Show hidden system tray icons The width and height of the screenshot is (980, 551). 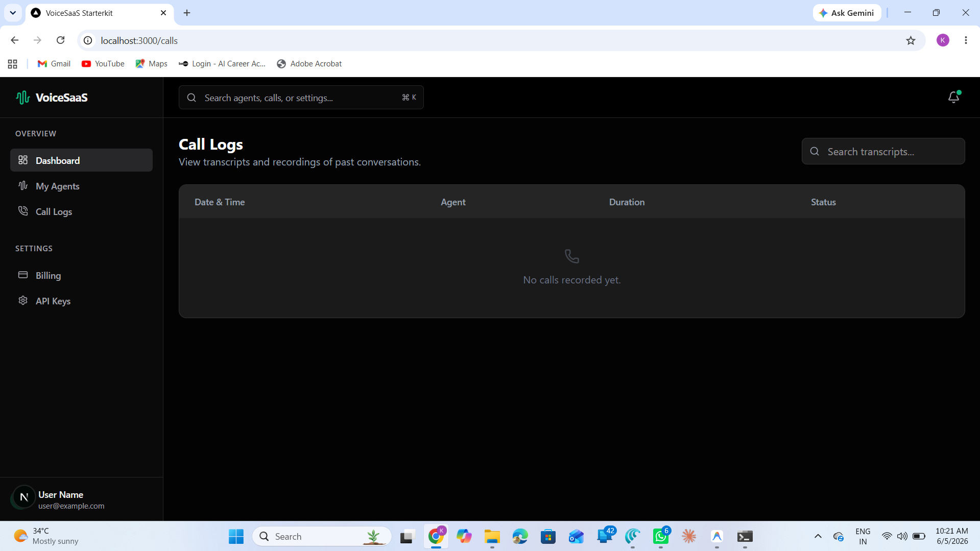click(x=818, y=536)
